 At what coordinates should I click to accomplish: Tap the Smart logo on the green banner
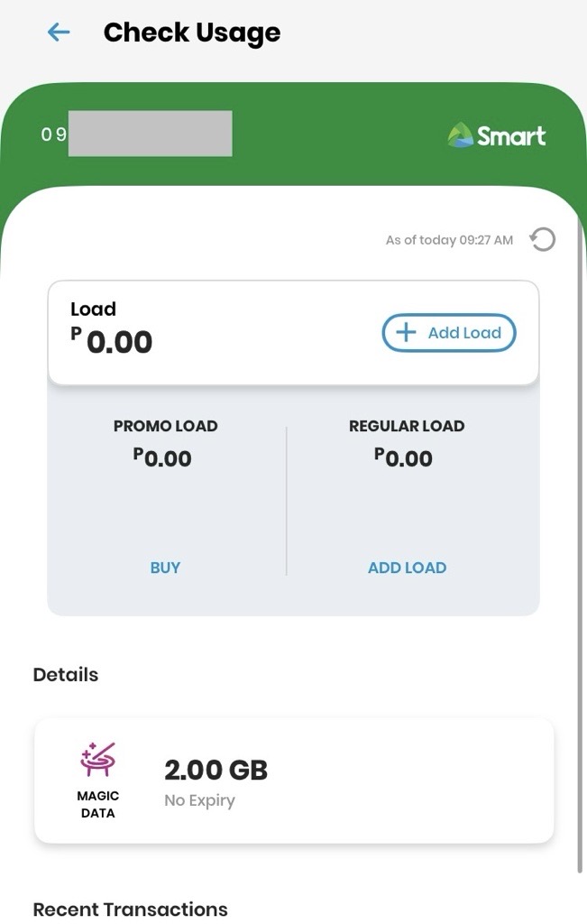click(x=495, y=135)
